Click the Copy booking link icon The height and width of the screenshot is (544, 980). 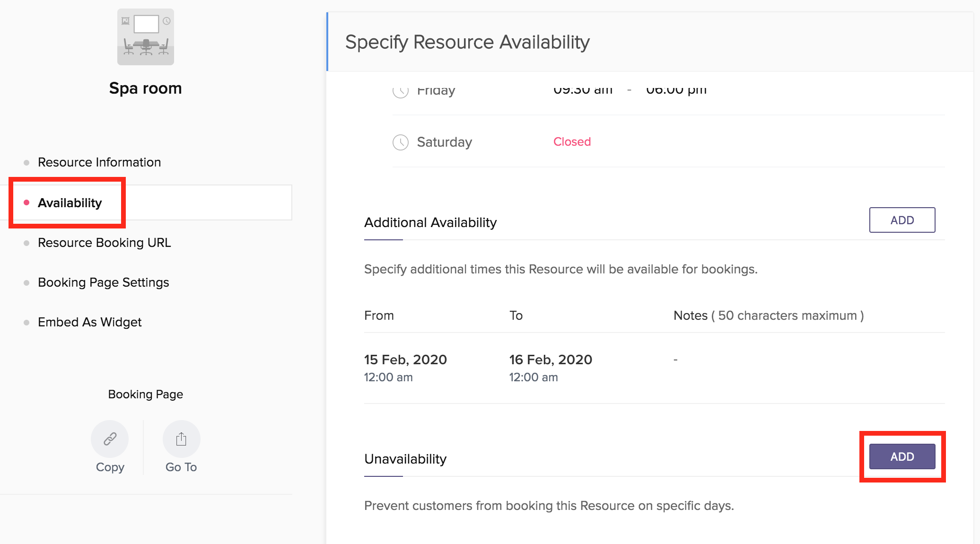coord(110,439)
